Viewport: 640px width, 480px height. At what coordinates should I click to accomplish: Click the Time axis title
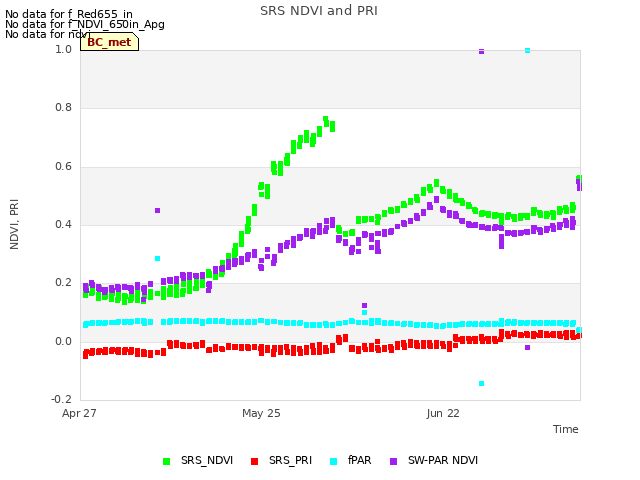[566, 429]
